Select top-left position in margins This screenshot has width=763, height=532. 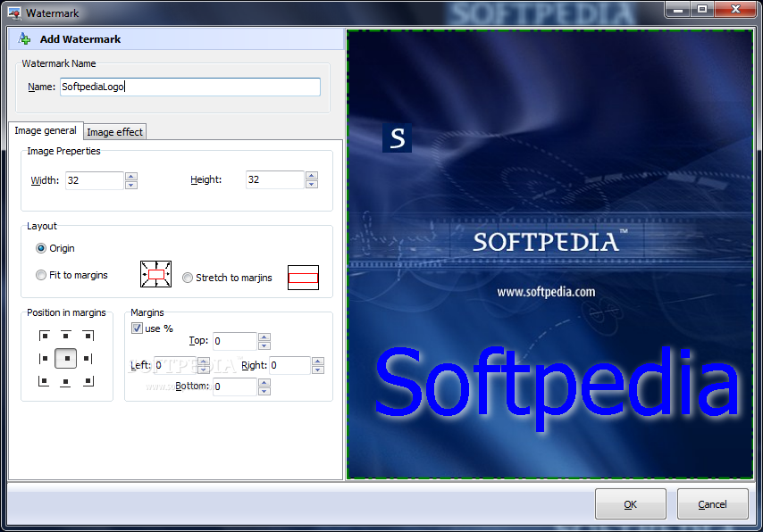pyautogui.click(x=44, y=336)
